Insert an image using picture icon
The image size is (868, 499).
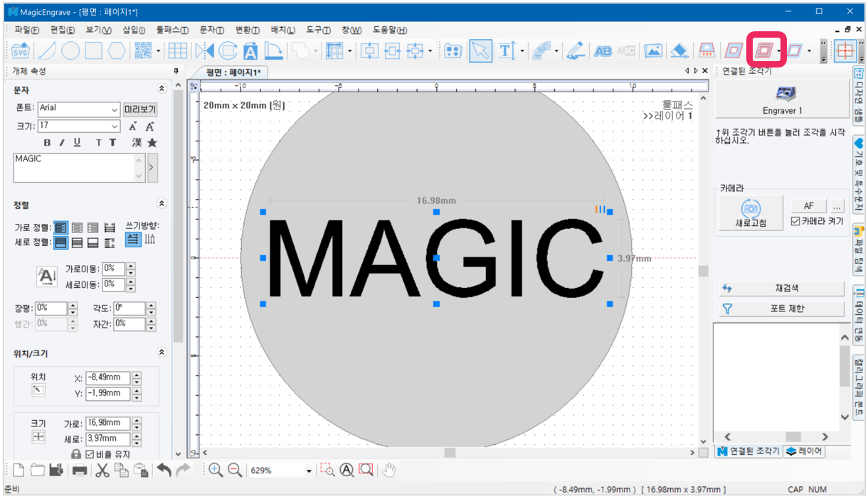click(x=653, y=50)
